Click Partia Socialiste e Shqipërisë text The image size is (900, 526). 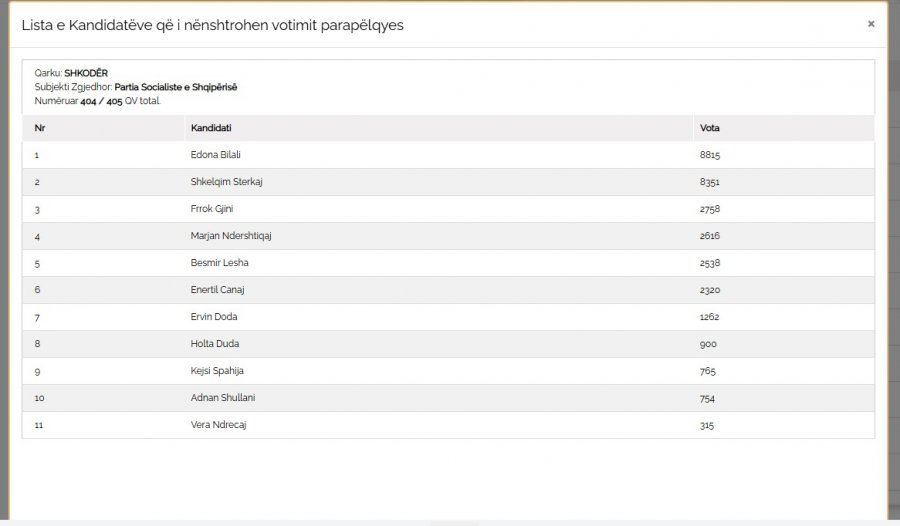(x=176, y=87)
